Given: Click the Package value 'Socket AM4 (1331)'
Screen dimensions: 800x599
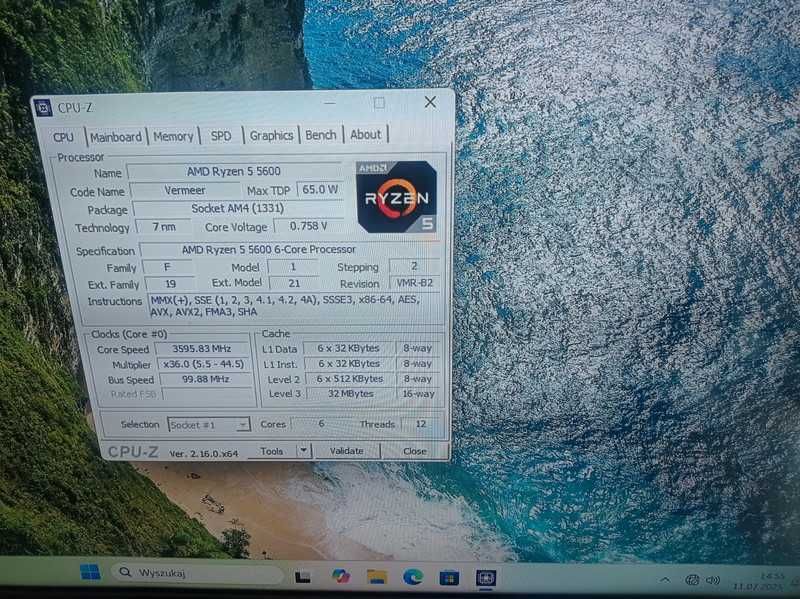Looking at the screenshot, I should pos(238,208).
